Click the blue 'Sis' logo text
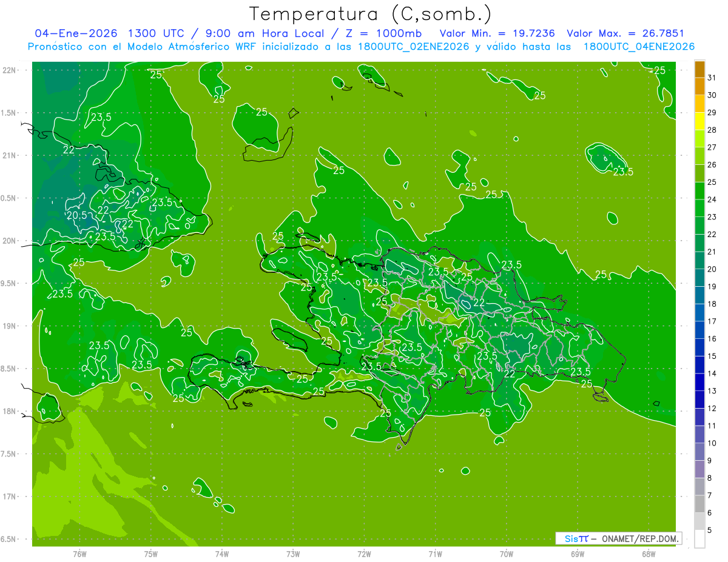Screen dimensions: 728x562 click(x=571, y=538)
